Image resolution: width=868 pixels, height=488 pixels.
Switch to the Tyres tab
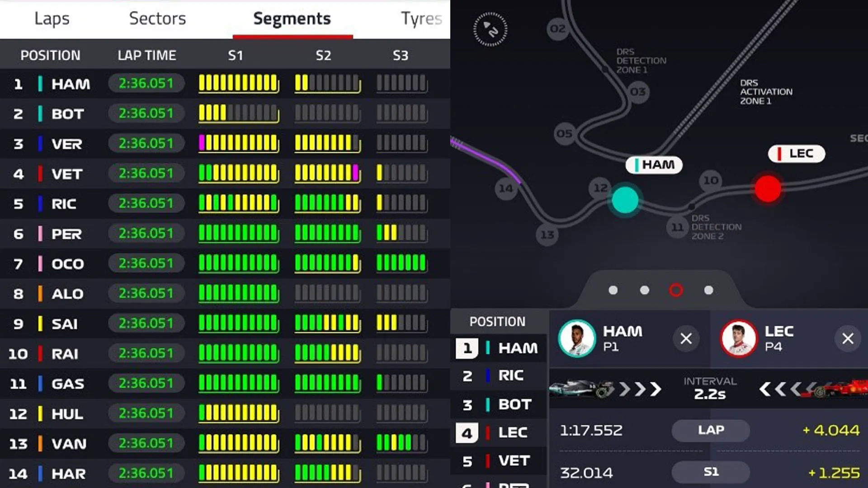(x=421, y=19)
